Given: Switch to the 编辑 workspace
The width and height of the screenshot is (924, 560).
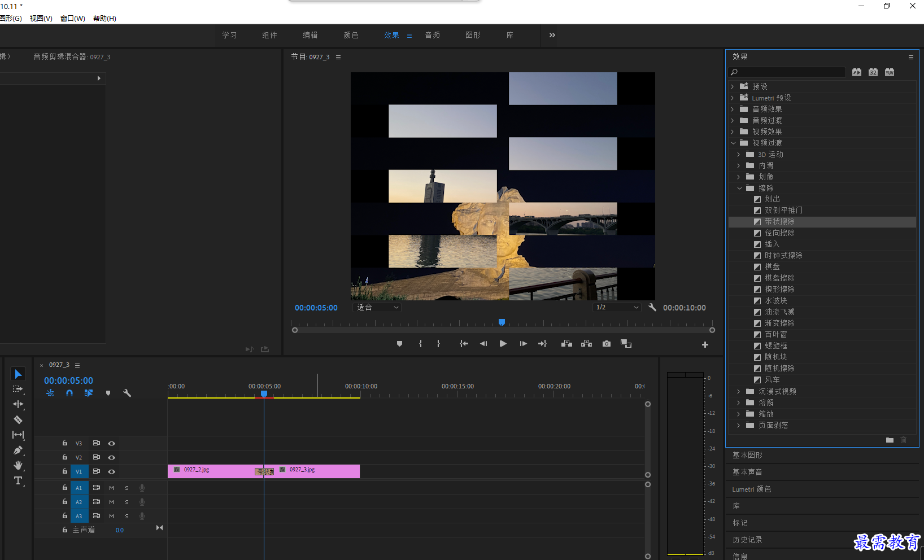Looking at the screenshot, I should pos(310,35).
